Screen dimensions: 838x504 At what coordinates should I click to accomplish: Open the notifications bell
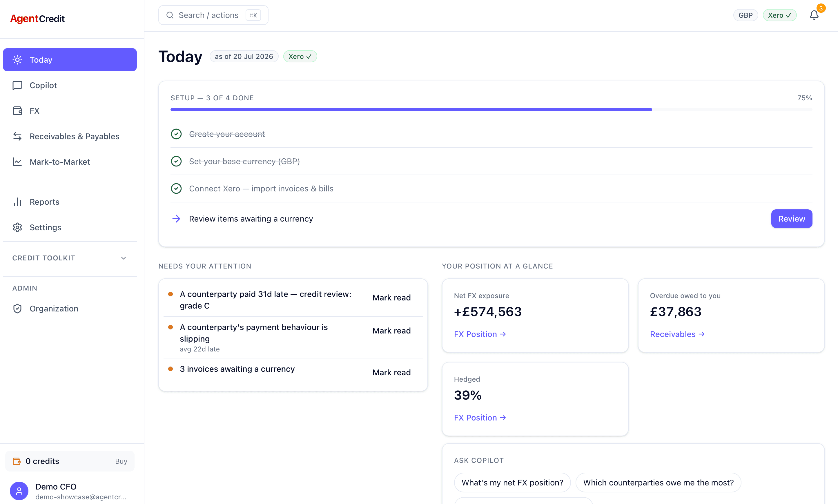point(814,15)
